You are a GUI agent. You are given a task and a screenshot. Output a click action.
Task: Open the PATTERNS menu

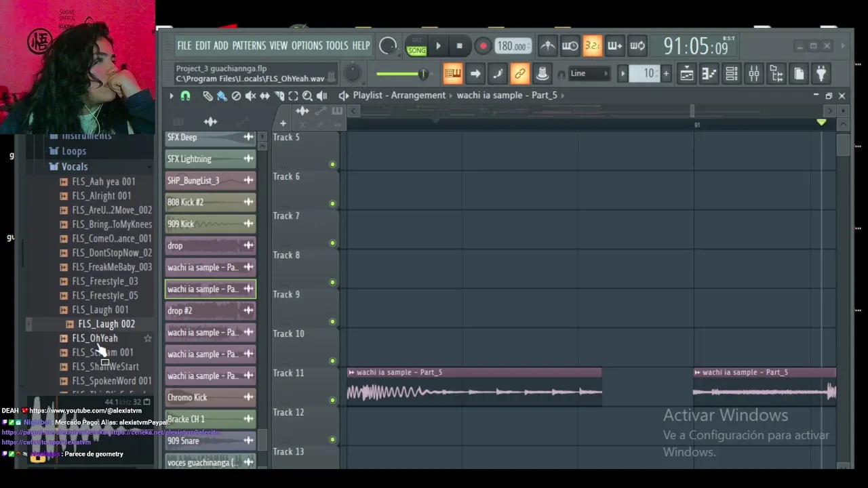click(x=249, y=45)
